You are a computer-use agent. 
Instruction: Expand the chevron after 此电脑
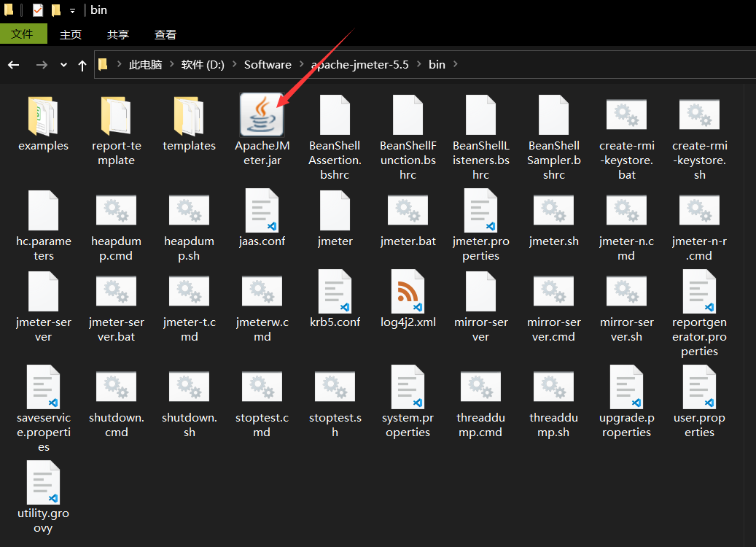(x=172, y=64)
